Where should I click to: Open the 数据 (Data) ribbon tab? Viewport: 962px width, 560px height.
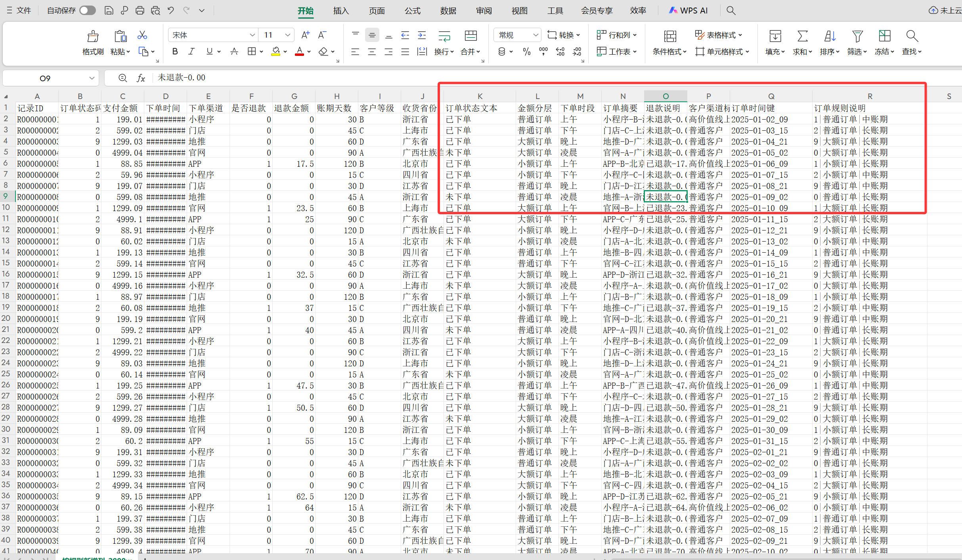pyautogui.click(x=448, y=11)
